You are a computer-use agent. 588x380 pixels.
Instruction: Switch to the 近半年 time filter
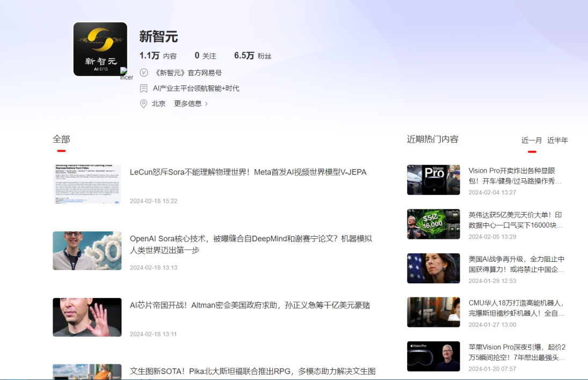coord(557,140)
